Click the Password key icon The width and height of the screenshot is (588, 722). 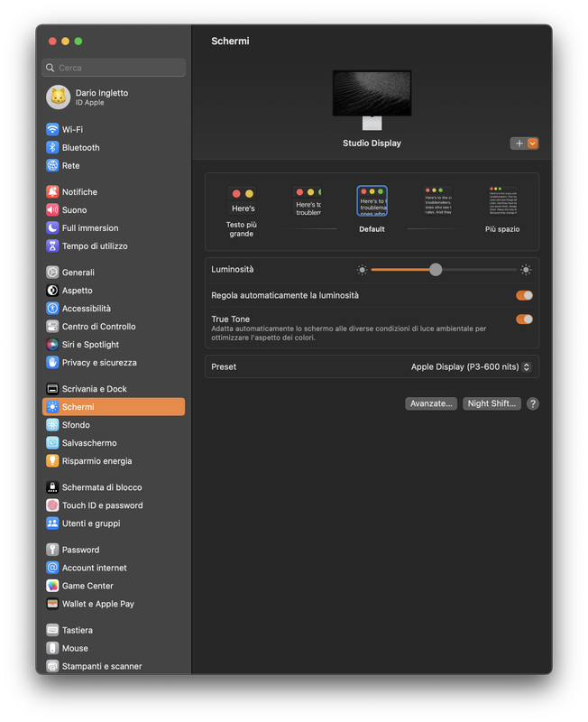52,550
